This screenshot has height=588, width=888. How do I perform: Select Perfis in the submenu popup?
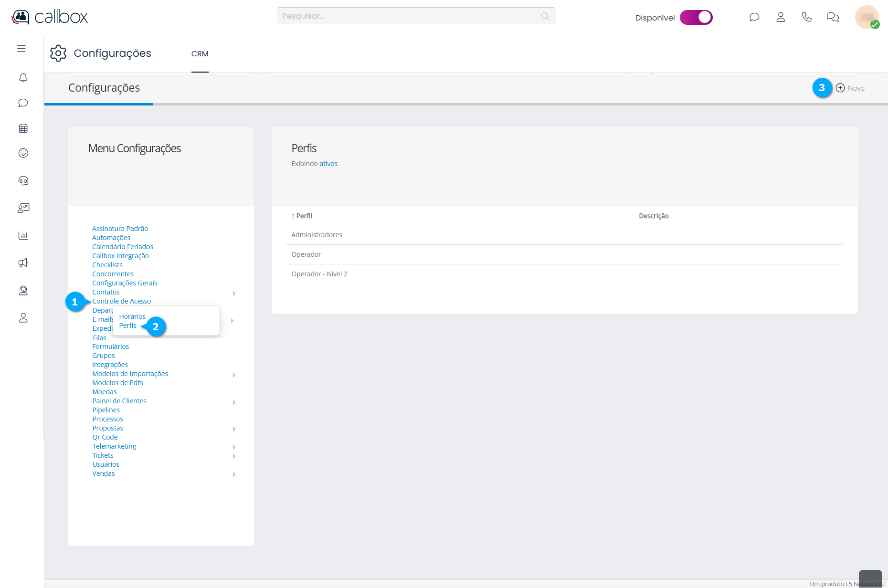tap(127, 325)
